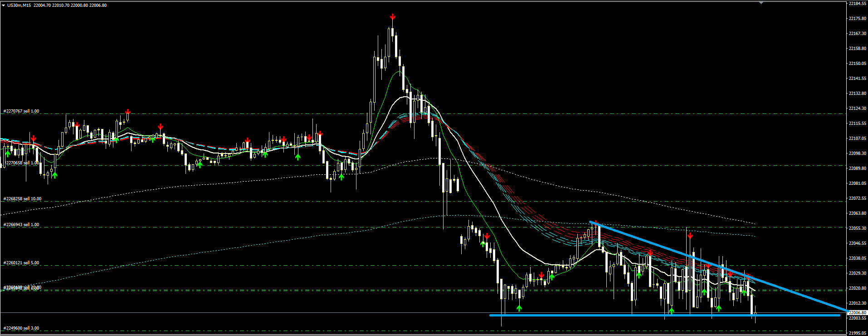The image size is (868, 336).
Task: Click price scale value 22141.55
Action: [x=858, y=79]
